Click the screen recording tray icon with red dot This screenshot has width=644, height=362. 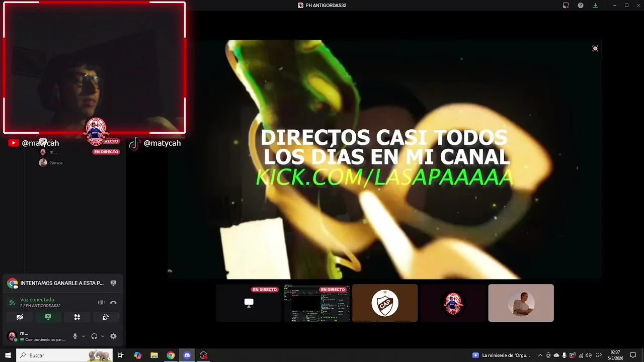[x=573, y=355]
